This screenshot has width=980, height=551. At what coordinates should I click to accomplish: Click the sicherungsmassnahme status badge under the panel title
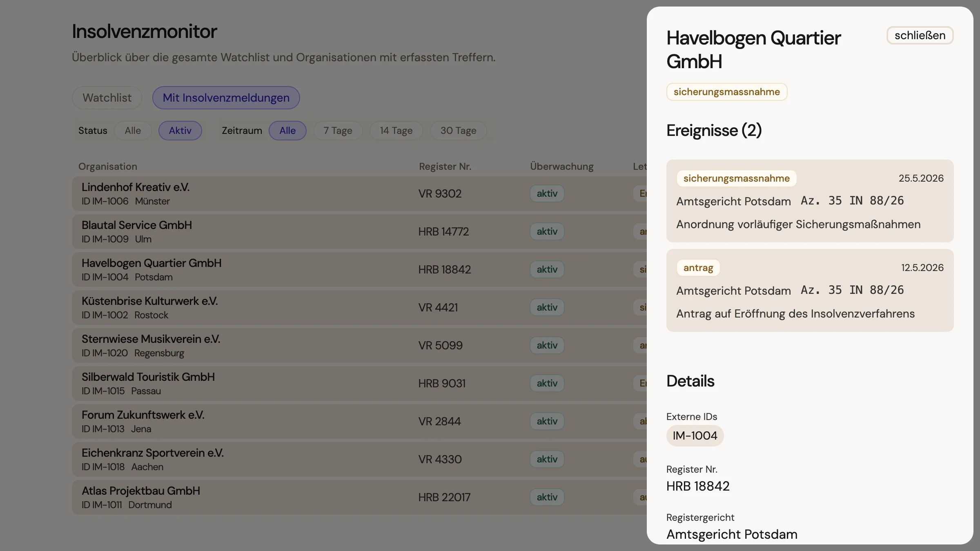tap(726, 92)
